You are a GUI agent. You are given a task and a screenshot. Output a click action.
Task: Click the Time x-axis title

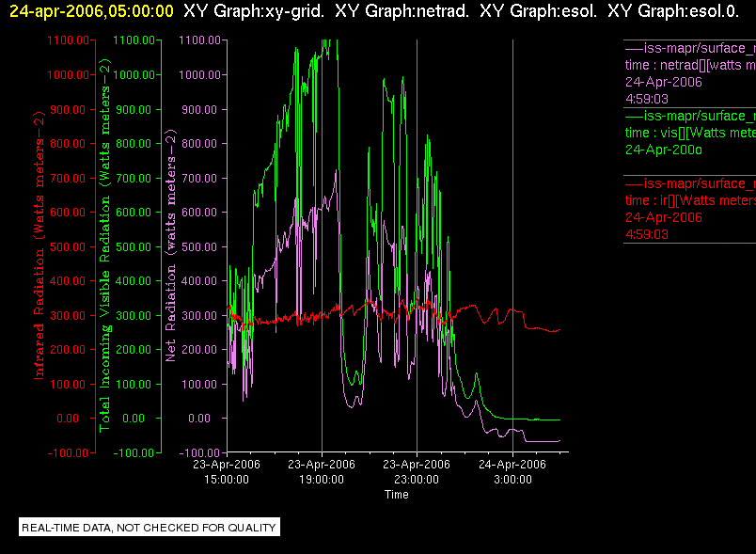(x=396, y=495)
